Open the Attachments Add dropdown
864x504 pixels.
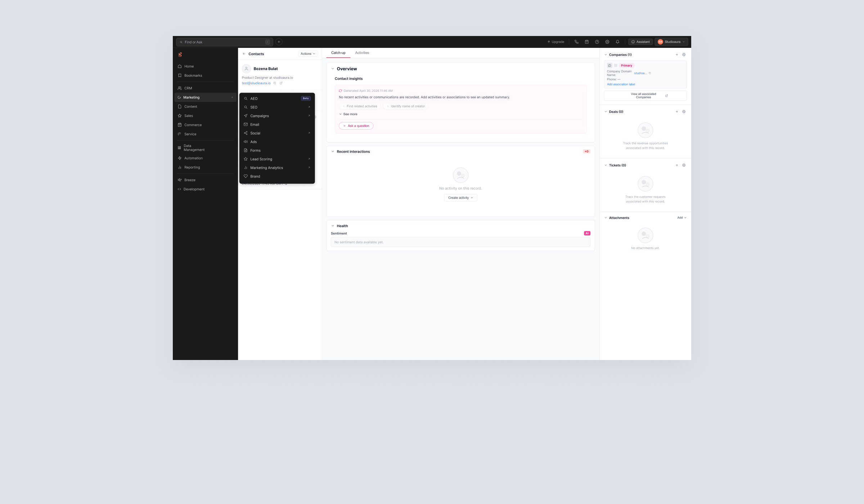[x=682, y=218]
